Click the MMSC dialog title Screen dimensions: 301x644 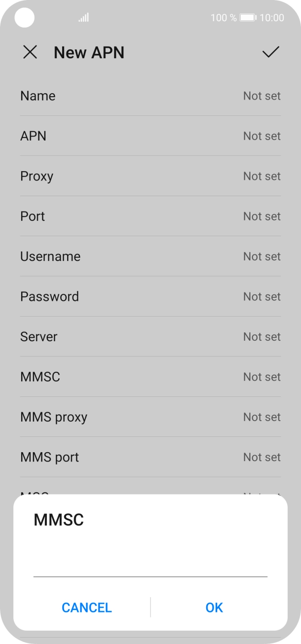(x=58, y=520)
